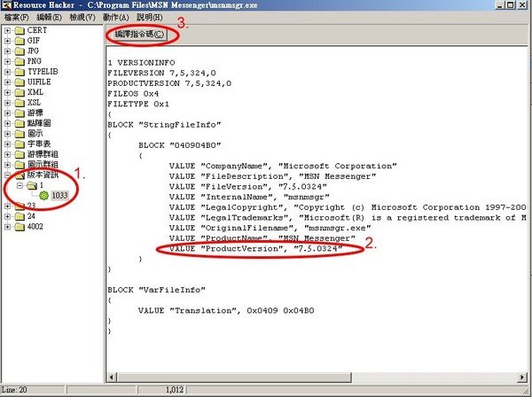Click the 4002 folder icon
Screen dimensions: 532x397
coord(20,227)
